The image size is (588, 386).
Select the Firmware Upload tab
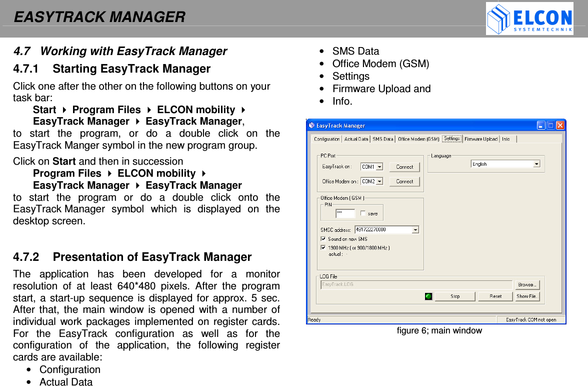click(x=481, y=139)
